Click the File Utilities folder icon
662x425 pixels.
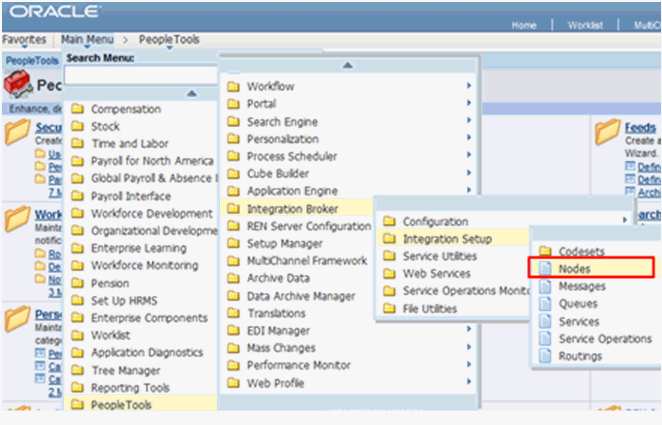coord(389,309)
